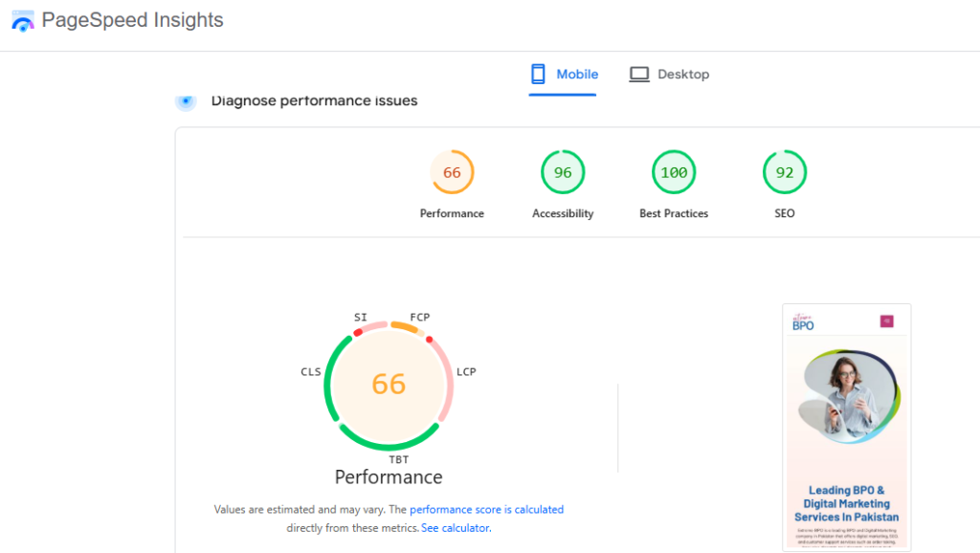Viewport: 980px width, 553px height.
Task: Click the PageSpeed Insights logo icon
Action: 22,21
